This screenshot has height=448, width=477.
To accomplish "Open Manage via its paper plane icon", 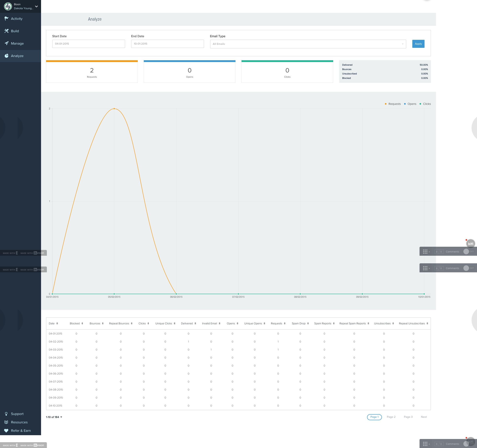I will (6, 43).
